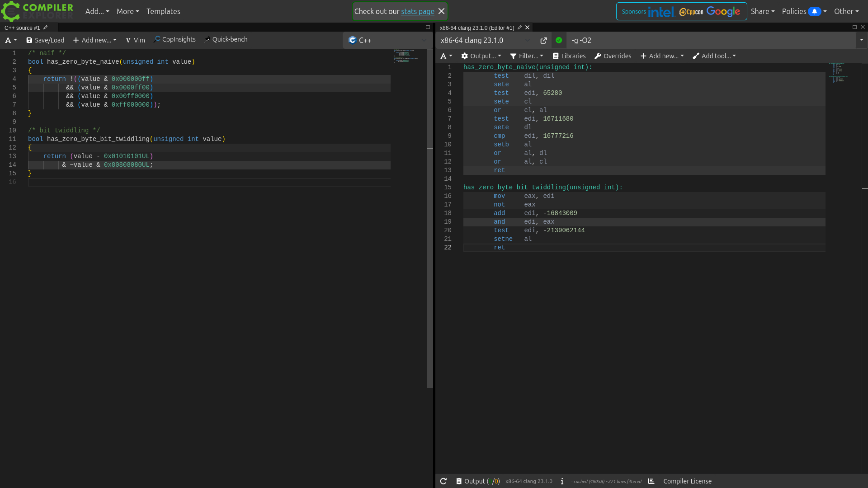Show the compiler Output (0/0) window
868x488 pixels.
pyautogui.click(x=478, y=481)
